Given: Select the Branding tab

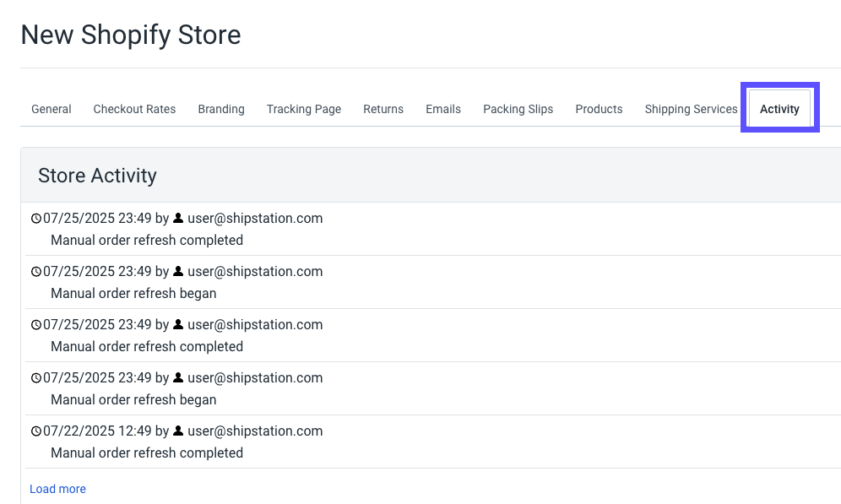Looking at the screenshot, I should click(x=221, y=109).
